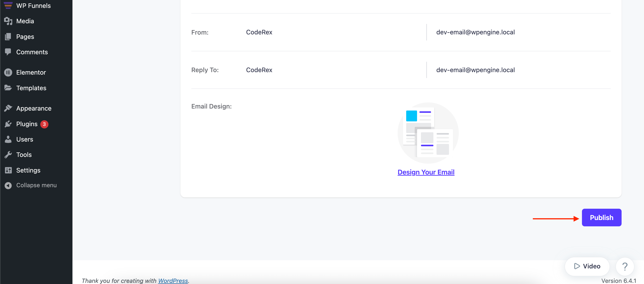The image size is (644, 284).
Task: Visit the WordPress footer link
Action: point(173,281)
